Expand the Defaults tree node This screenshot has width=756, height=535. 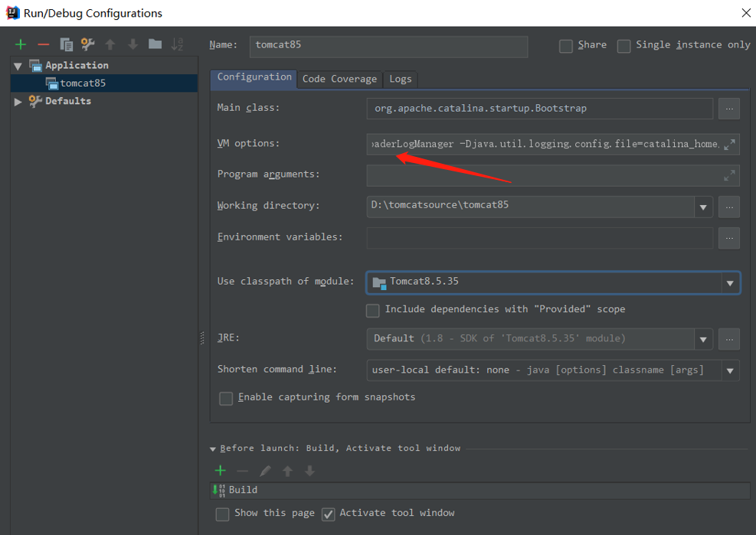point(18,102)
